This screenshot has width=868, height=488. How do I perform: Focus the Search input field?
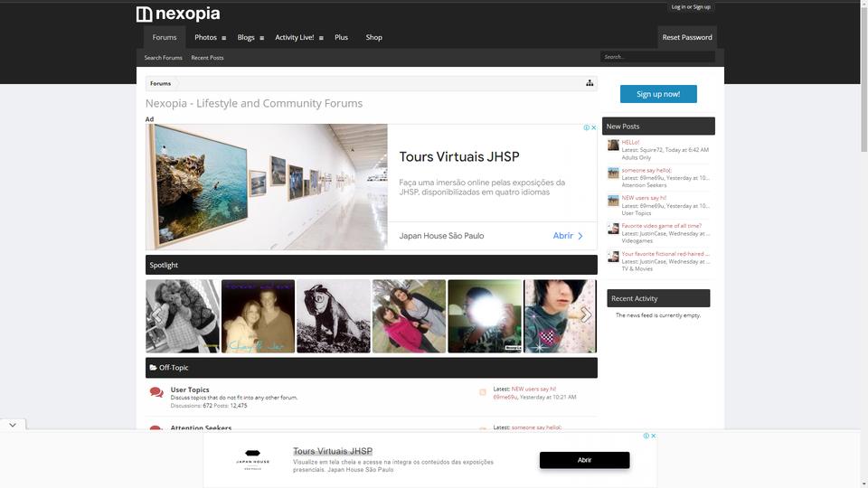(x=657, y=56)
